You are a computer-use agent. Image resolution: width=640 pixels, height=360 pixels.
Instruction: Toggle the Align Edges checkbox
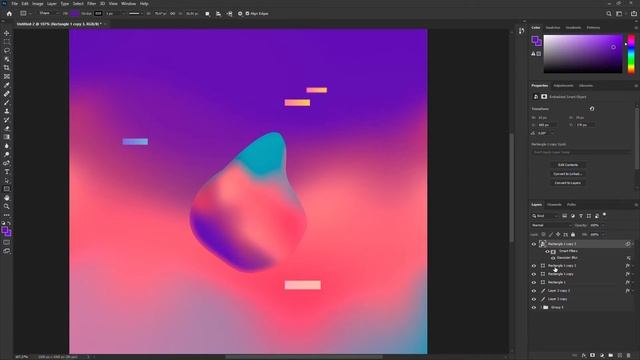[x=247, y=13]
